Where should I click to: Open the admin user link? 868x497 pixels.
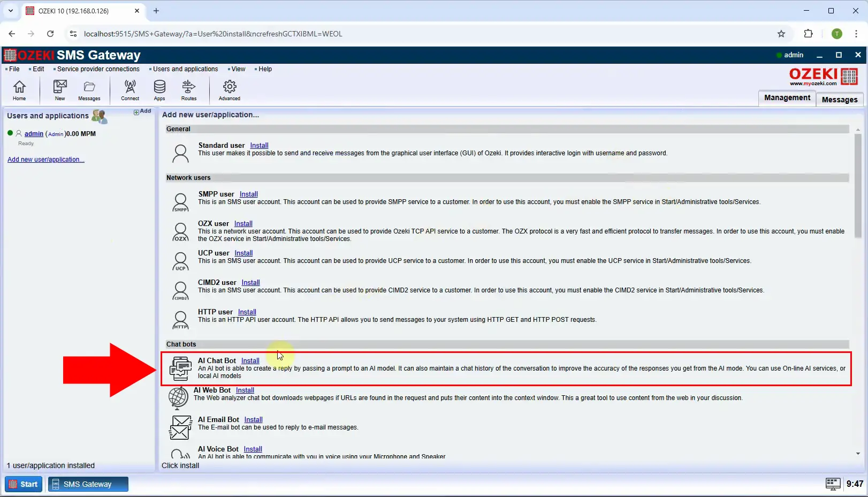point(34,134)
